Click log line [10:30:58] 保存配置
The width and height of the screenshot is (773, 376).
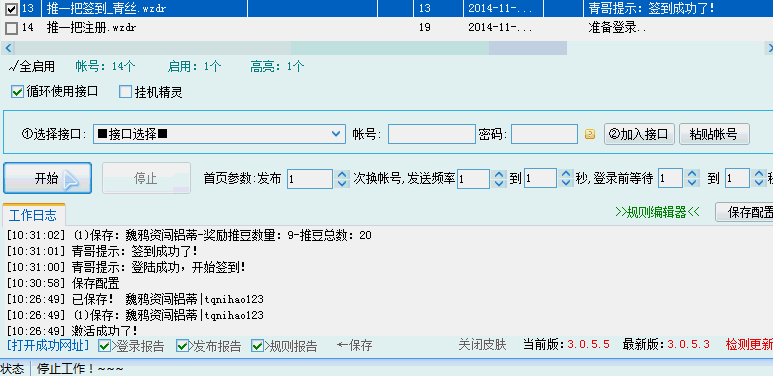tap(63, 283)
